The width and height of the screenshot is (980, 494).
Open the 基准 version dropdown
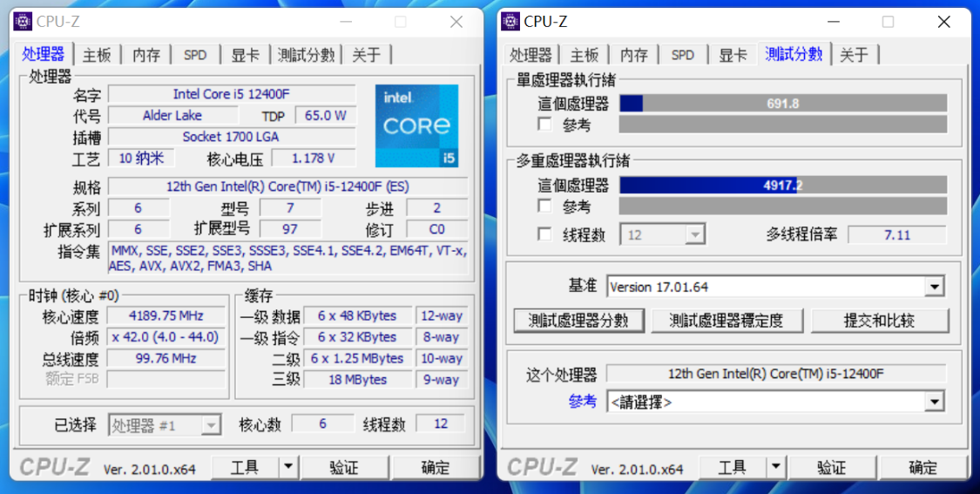(775, 287)
